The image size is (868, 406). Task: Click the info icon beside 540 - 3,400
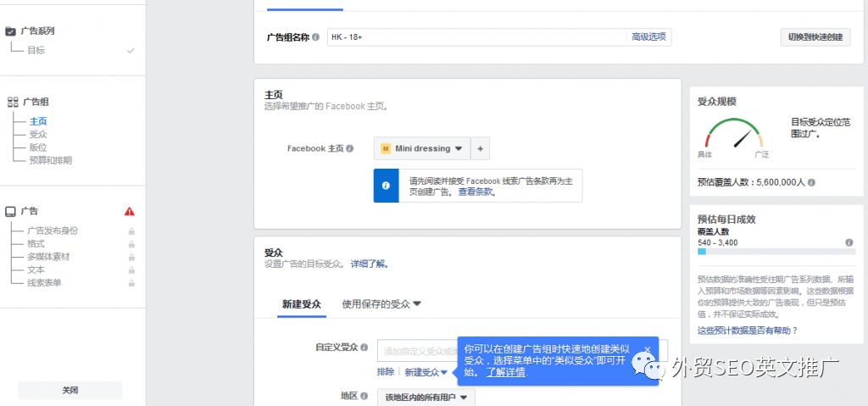tap(849, 242)
